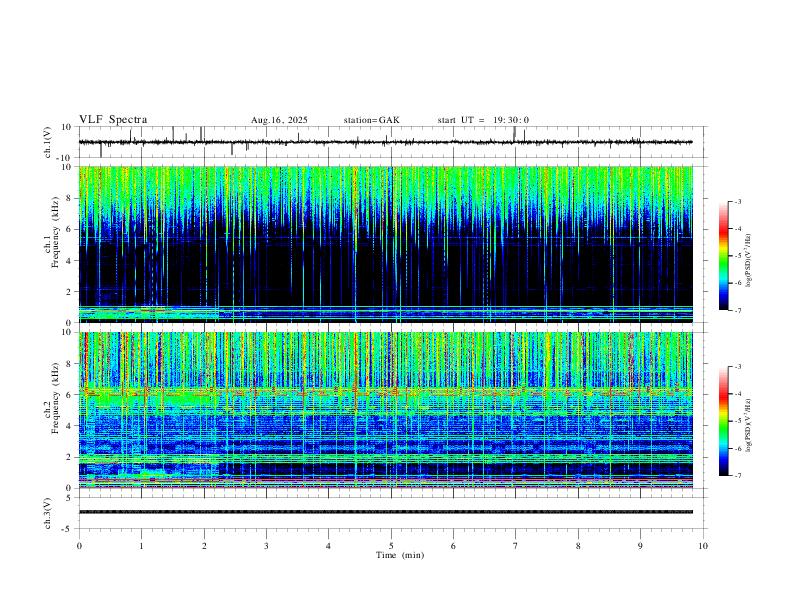Image resolution: width=792 pixels, height=612 pixels.
Task: Click tick label "7" on the Time axis
Action: 516,546
